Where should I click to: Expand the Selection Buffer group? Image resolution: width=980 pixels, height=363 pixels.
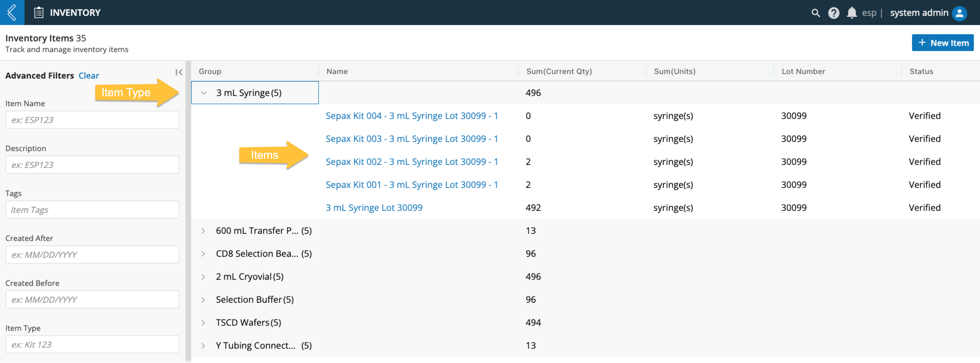click(x=203, y=299)
